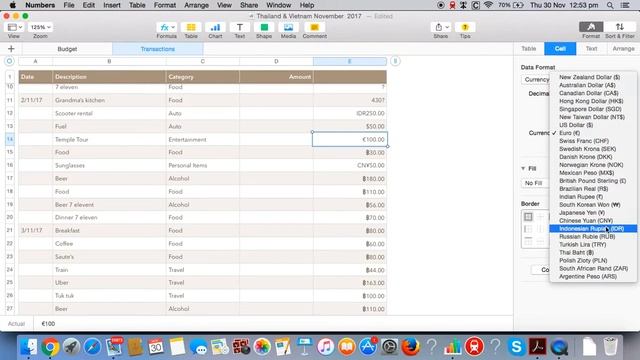The width and height of the screenshot is (640, 360).
Task: Toggle the Format inspector button
Action: point(591,27)
